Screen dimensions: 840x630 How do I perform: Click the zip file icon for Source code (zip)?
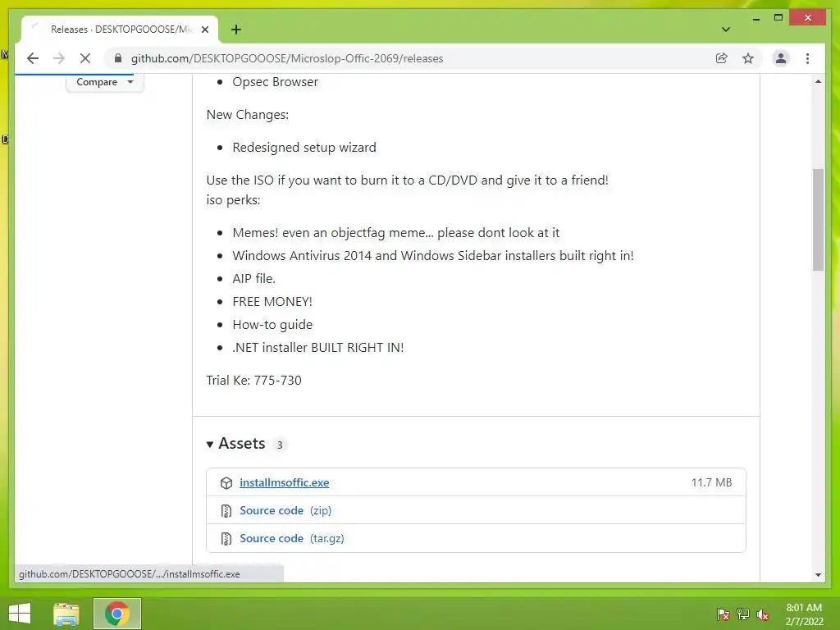226,510
